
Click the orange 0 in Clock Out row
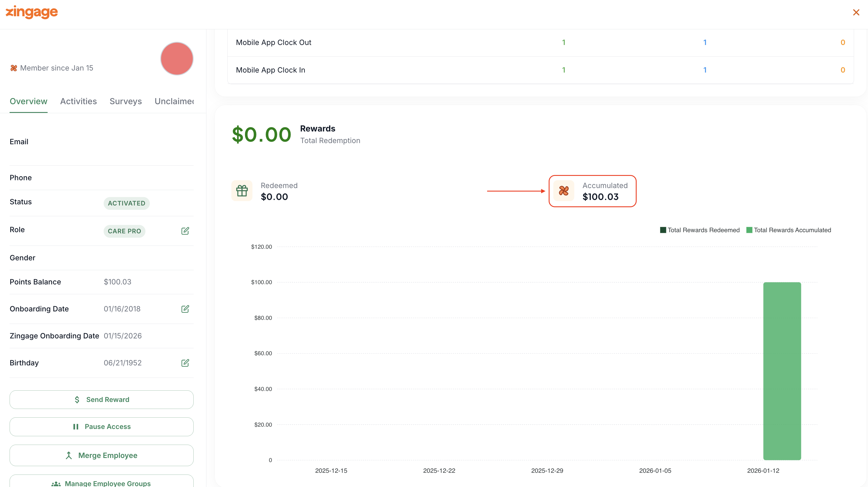[x=843, y=42]
